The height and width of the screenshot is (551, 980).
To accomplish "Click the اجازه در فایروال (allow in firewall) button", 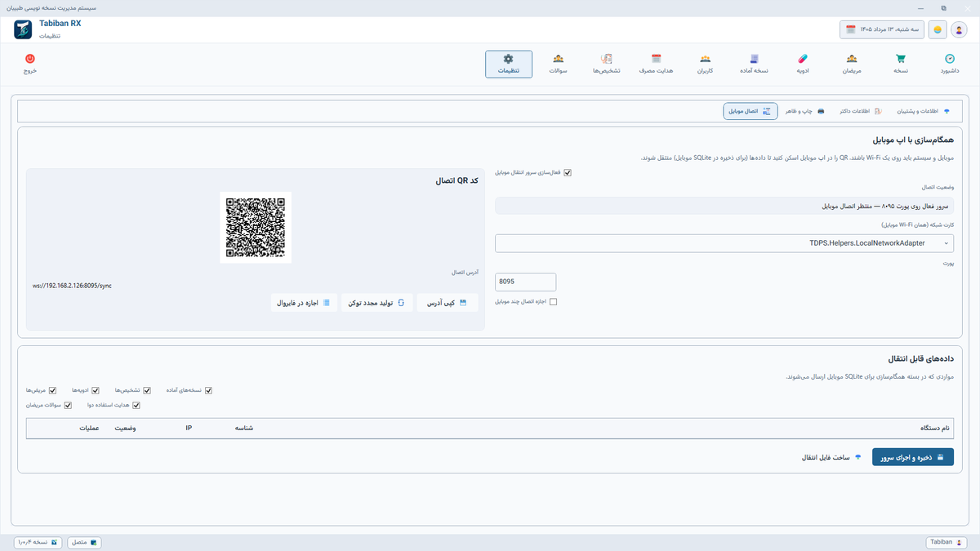I will 304,303.
